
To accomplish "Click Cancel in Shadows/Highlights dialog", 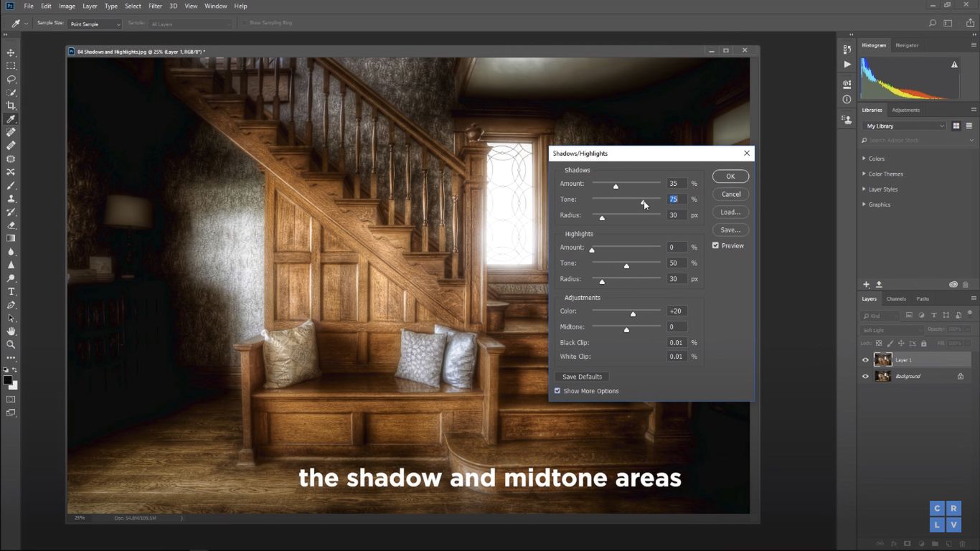I will (x=730, y=194).
